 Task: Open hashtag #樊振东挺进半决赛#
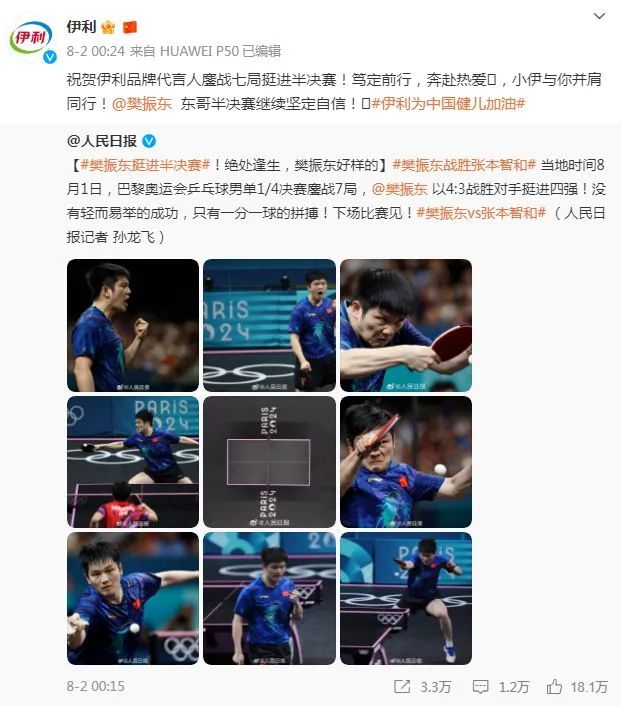pos(145,165)
